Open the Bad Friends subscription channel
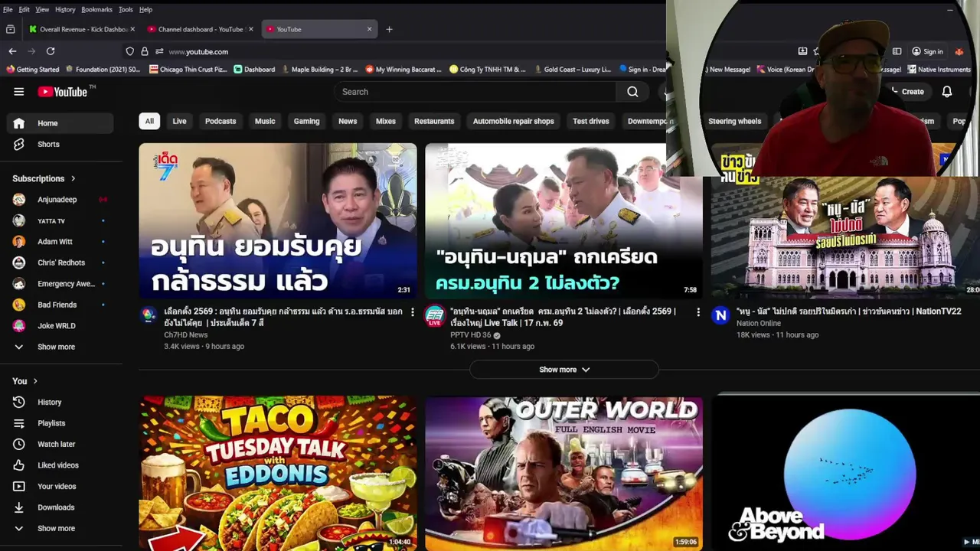This screenshot has width=980, height=551. coord(60,305)
